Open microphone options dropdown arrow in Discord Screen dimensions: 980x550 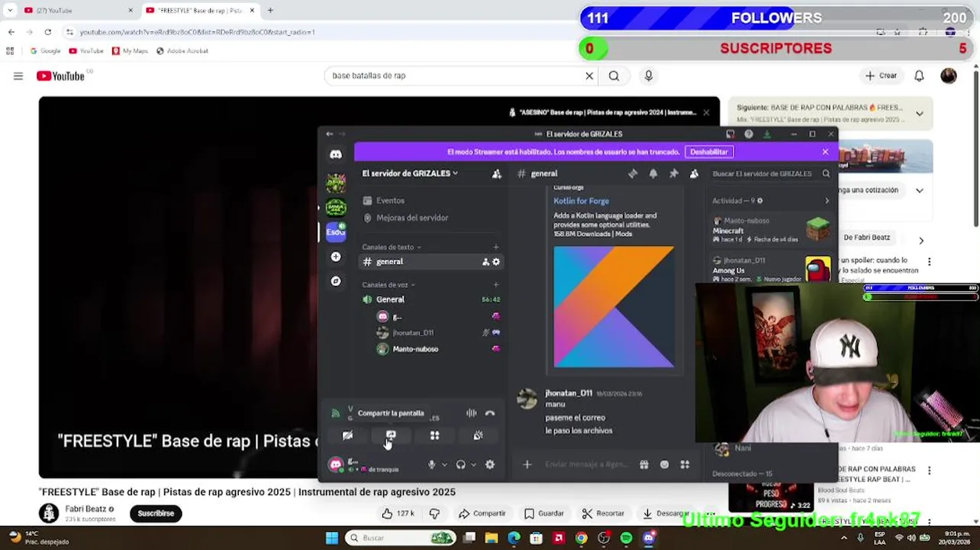[x=444, y=464]
